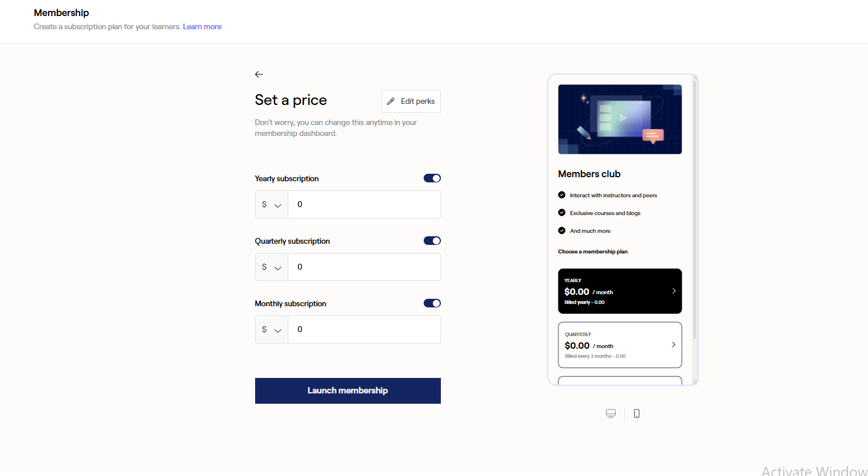Image resolution: width=868 pixels, height=476 pixels.
Task: Select the Yearly membership plan card
Action: pos(619,291)
